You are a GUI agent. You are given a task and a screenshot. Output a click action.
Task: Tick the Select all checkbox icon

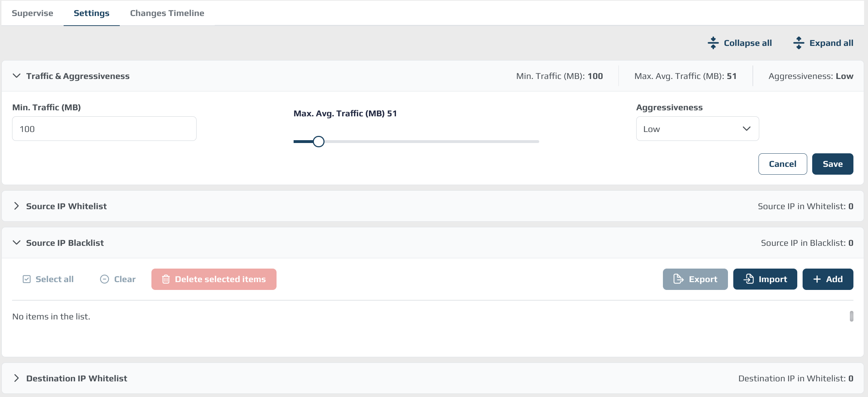point(27,279)
